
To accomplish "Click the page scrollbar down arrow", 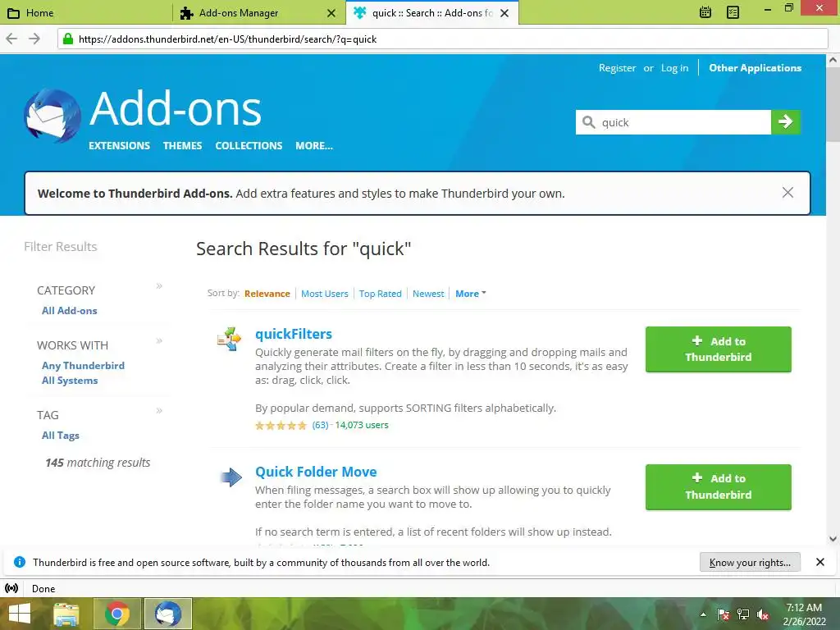I will click(x=833, y=539).
